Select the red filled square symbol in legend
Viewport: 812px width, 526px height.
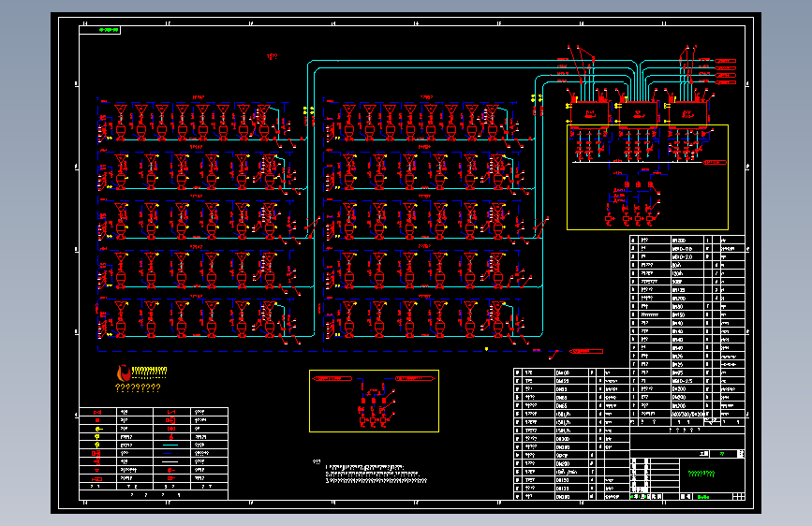pyautogui.click(x=96, y=420)
